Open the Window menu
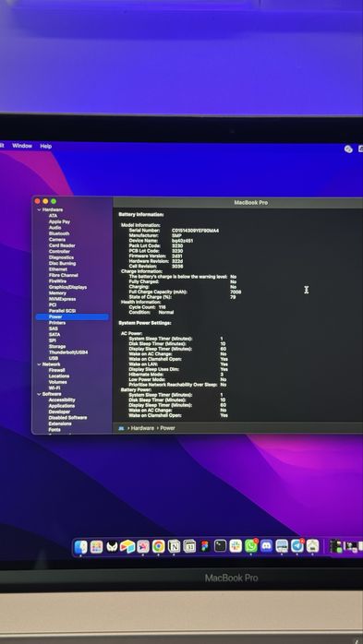363x644 pixels. tap(22, 146)
